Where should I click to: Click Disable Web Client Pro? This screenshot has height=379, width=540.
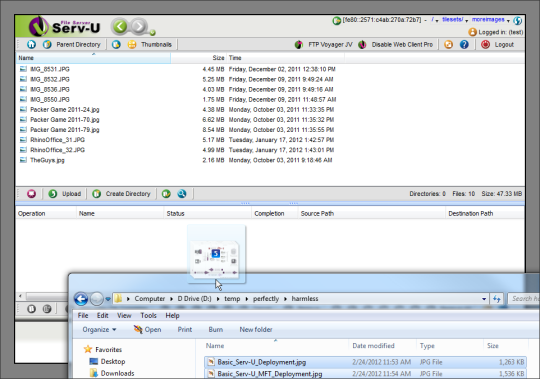click(x=396, y=44)
